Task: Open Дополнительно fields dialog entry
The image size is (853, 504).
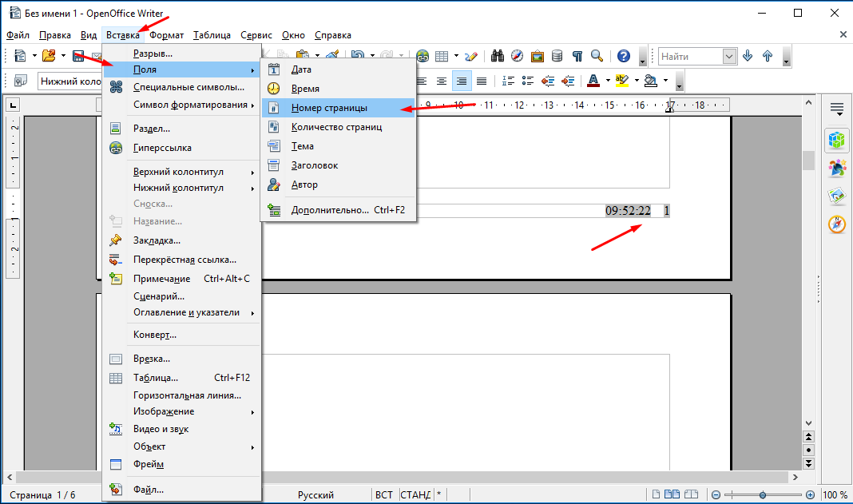Action: [x=338, y=209]
